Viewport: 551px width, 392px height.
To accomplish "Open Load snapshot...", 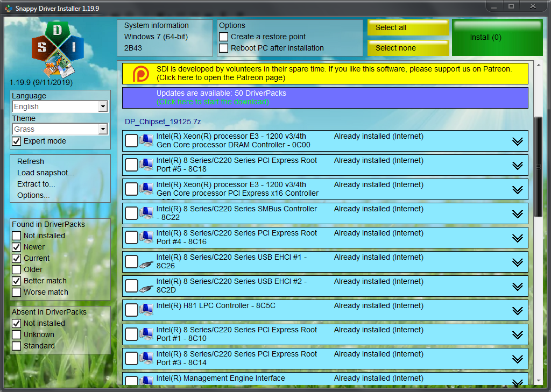I will (x=45, y=173).
